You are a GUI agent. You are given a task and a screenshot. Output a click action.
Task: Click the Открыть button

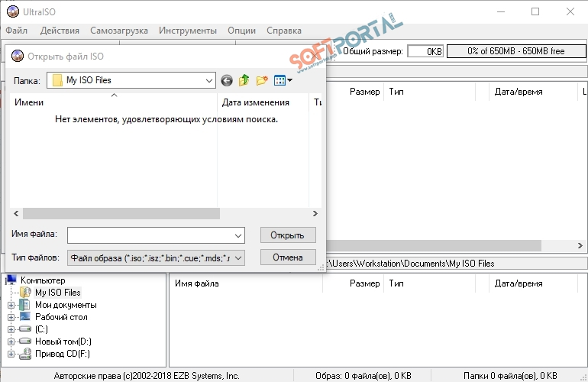point(288,235)
